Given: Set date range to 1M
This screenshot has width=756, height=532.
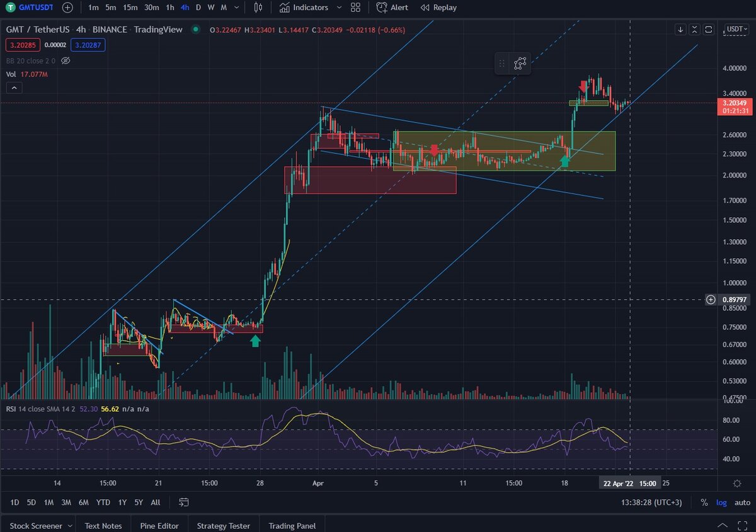Looking at the screenshot, I should point(49,502).
